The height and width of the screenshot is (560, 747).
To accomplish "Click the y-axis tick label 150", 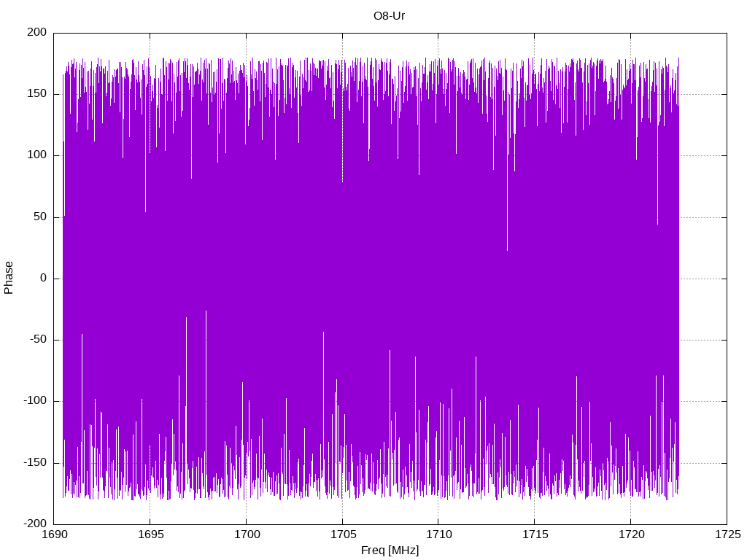I will pos(37,94).
